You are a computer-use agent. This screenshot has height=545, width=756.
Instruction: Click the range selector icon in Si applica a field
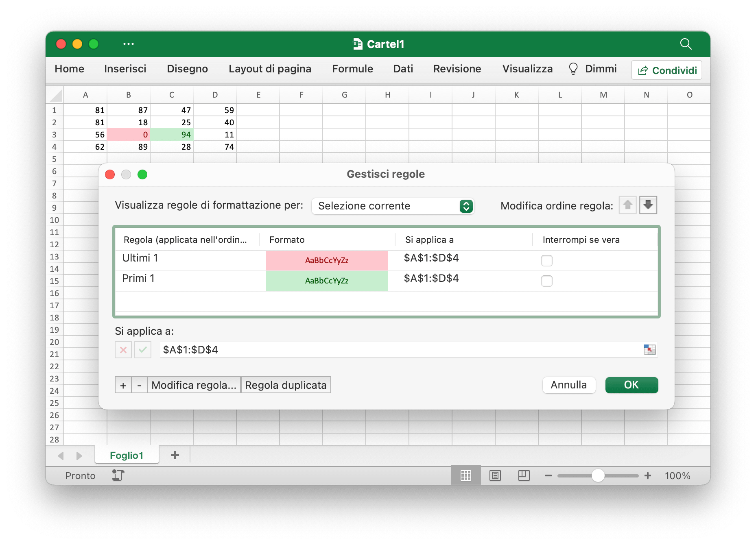(x=649, y=350)
